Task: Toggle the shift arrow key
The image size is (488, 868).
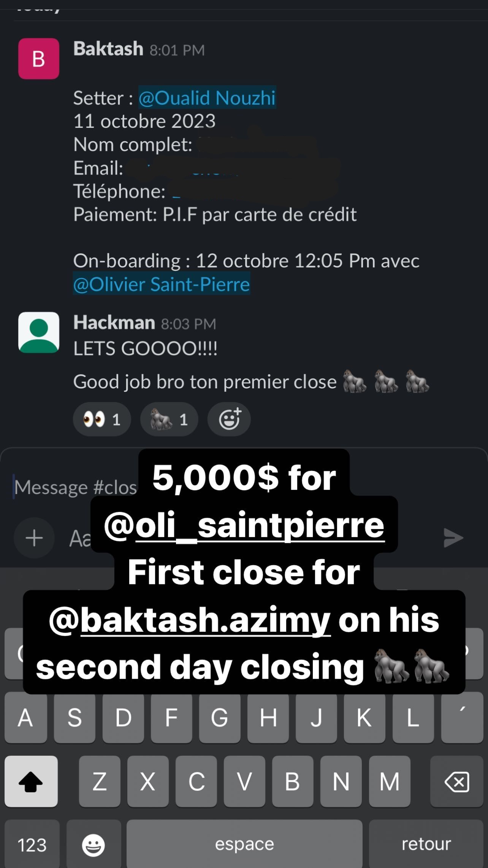Action: 31,782
